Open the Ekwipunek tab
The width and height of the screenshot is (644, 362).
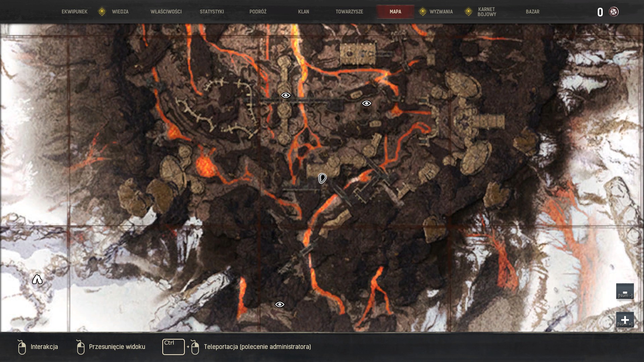pos(74,12)
